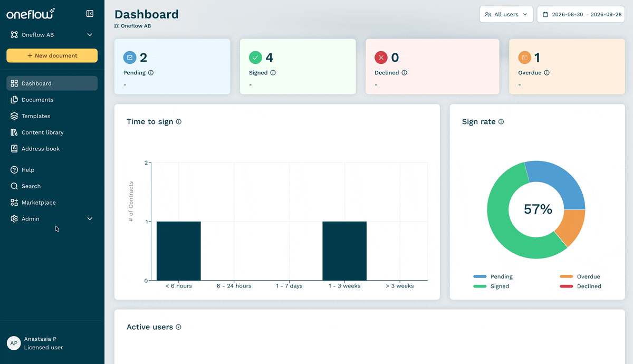The width and height of the screenshot is (633, 364).
Task: Click the '6 - 24 hours' axis label
Action: (234, 286)
